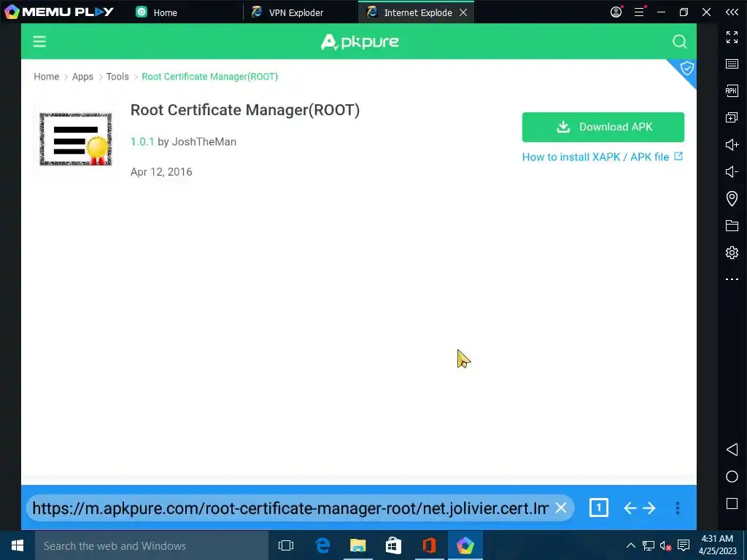The image size is (747, 560).
Task: Open Windows Store from the taskbar
Action: coord(393,545)
